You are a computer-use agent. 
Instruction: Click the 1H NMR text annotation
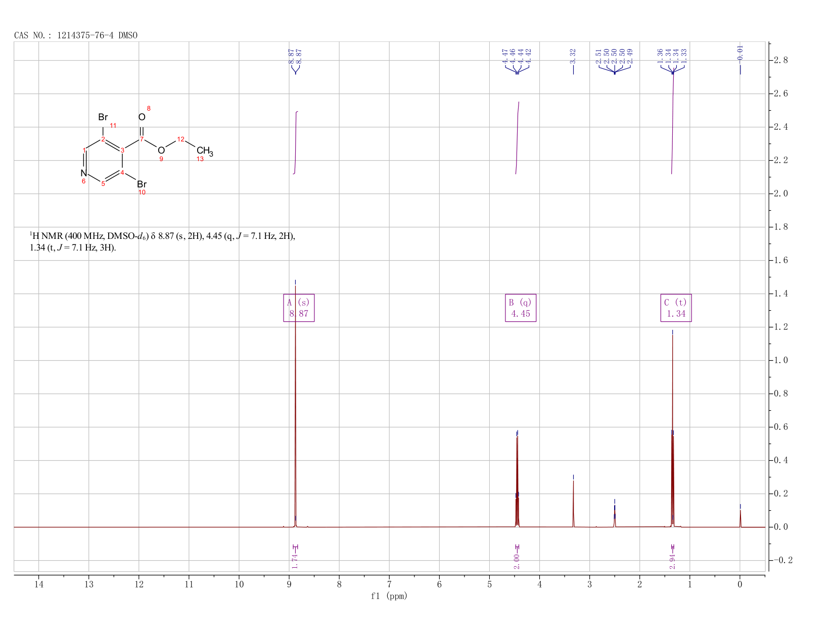click(162, 241)
